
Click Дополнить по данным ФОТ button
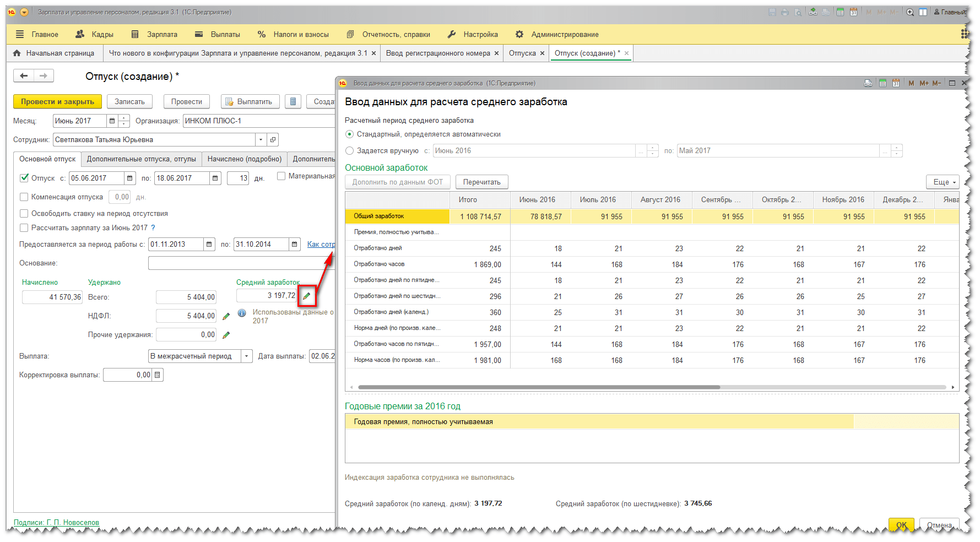coord(398,182)
